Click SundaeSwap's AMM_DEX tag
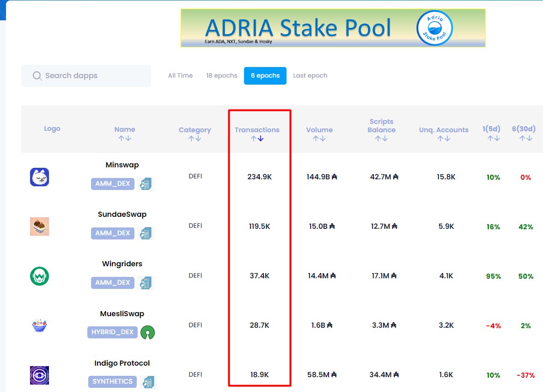 [113, 233]
